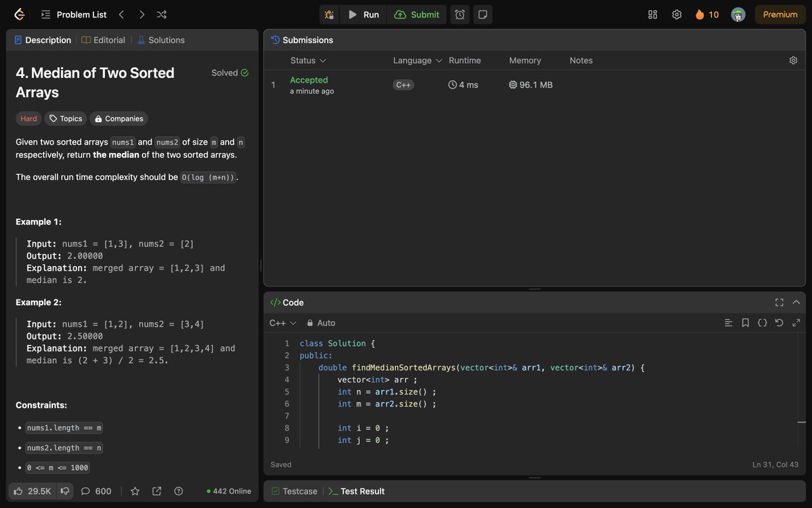Go to the previous problem arrow
The height and width of the screenshot is (508, 812).
click(121, 14)
